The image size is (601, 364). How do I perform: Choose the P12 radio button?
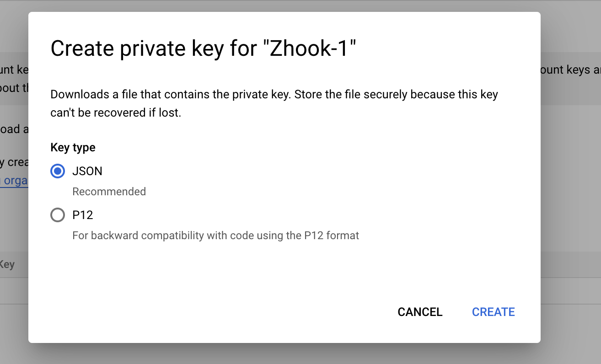(x=58, y=215)
